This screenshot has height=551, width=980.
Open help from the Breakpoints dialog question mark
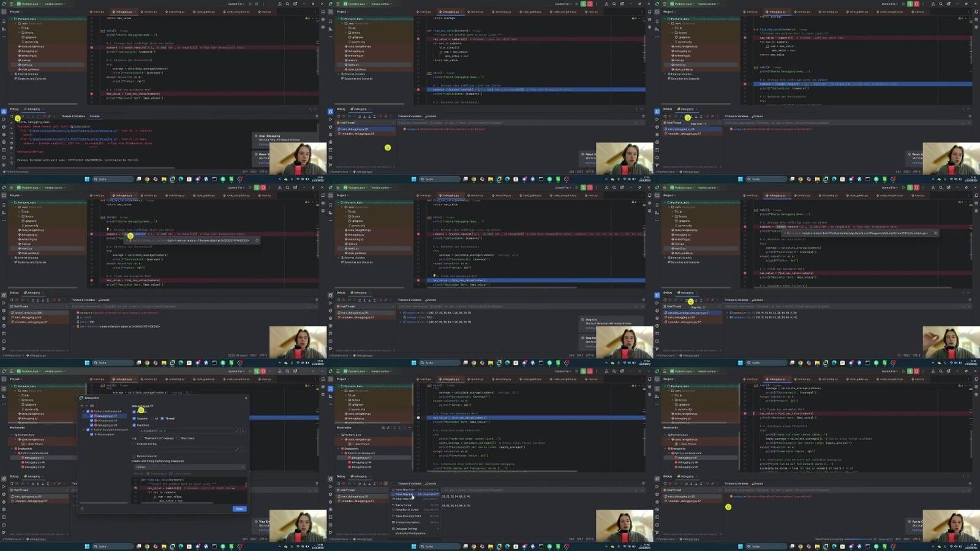(82, 508)
